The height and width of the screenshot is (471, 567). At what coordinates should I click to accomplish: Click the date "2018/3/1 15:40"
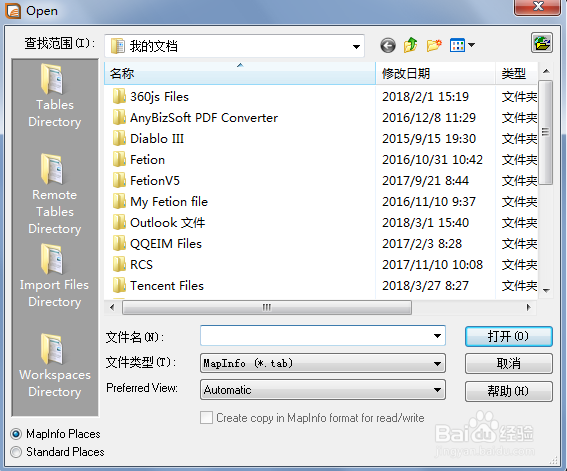[x=426, y=222]
